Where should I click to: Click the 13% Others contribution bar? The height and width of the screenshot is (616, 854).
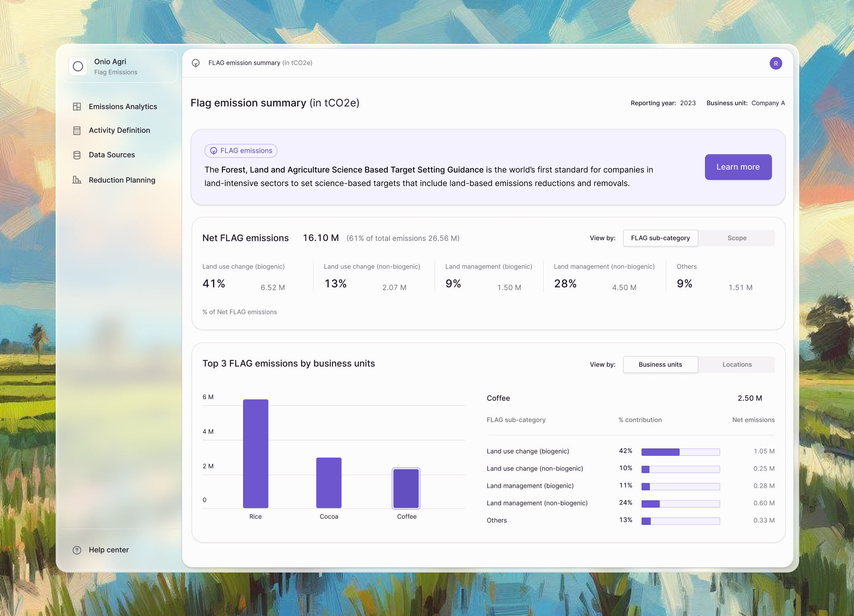click(x=681, y=521)
